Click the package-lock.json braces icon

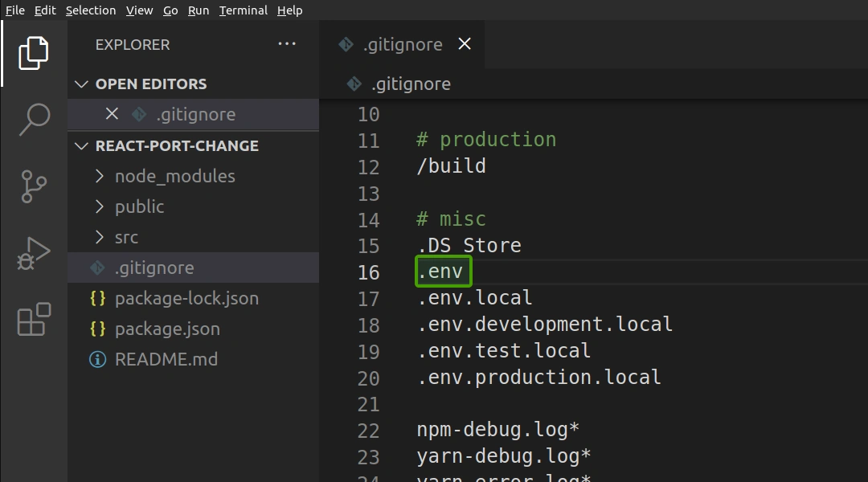(x=97, y=298)
